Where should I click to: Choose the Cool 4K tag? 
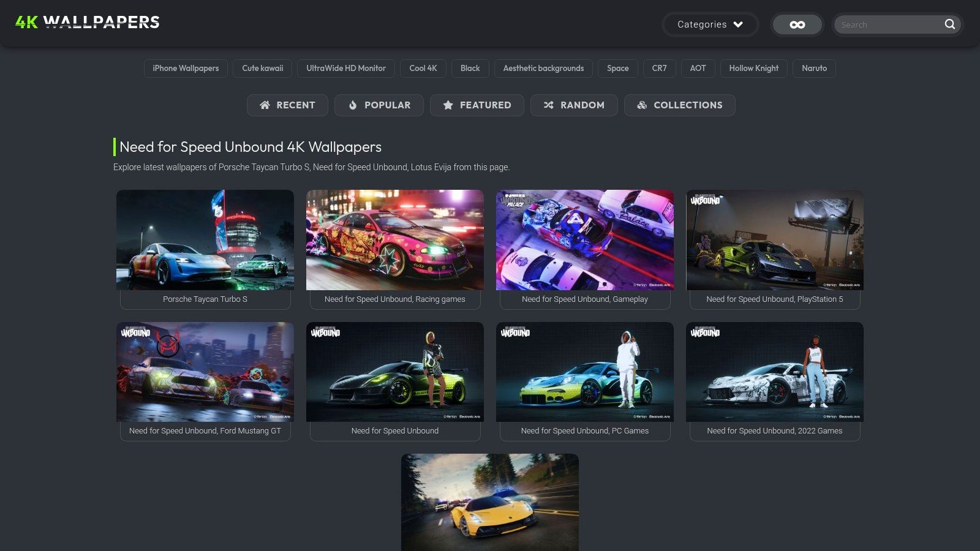pos(423,69)
